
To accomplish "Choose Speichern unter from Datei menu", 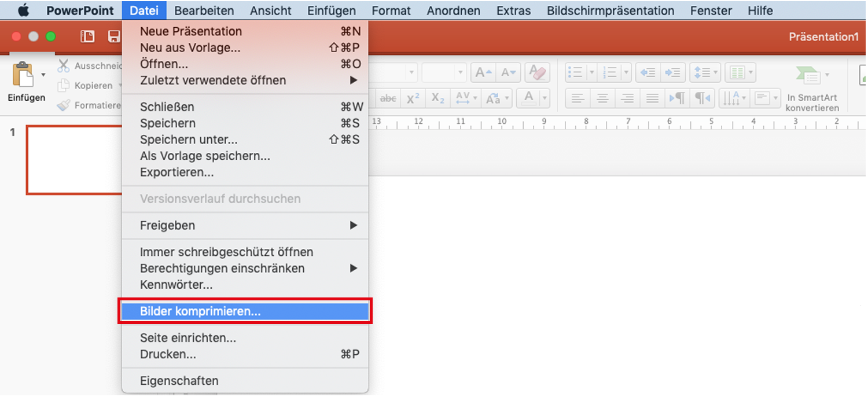I will point(189,139).
